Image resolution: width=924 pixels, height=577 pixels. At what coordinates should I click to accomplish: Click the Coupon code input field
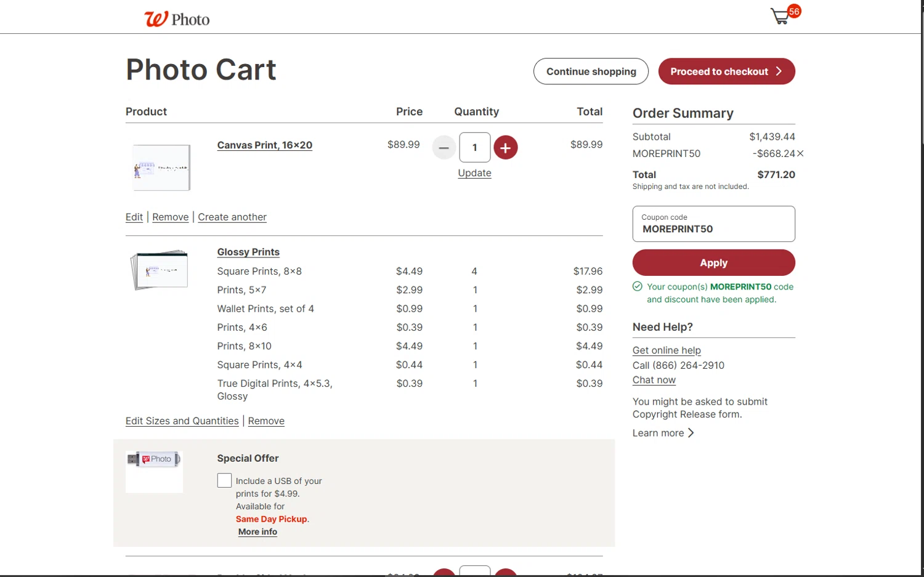tap(713, 224)
